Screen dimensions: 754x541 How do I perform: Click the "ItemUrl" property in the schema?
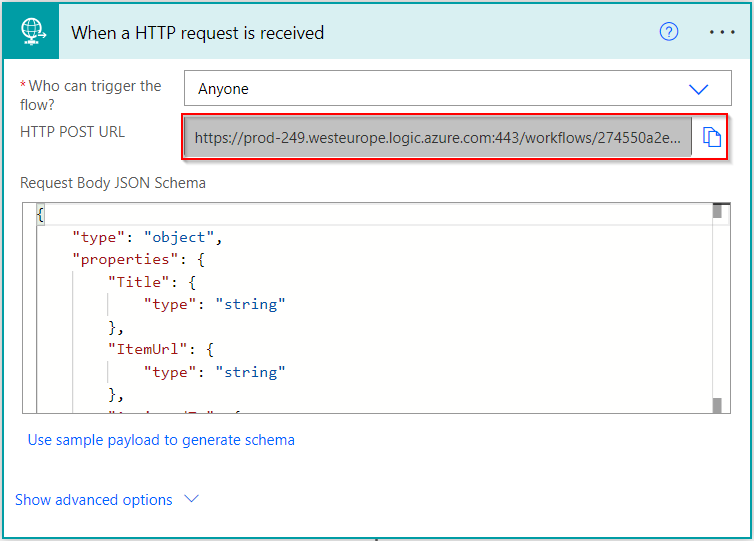145,350
